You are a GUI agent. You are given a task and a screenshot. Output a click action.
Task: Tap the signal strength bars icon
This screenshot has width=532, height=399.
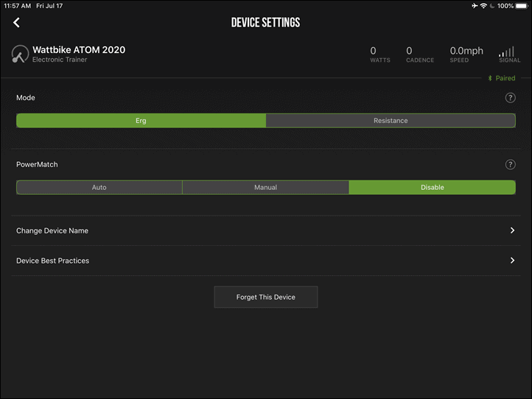506,52
